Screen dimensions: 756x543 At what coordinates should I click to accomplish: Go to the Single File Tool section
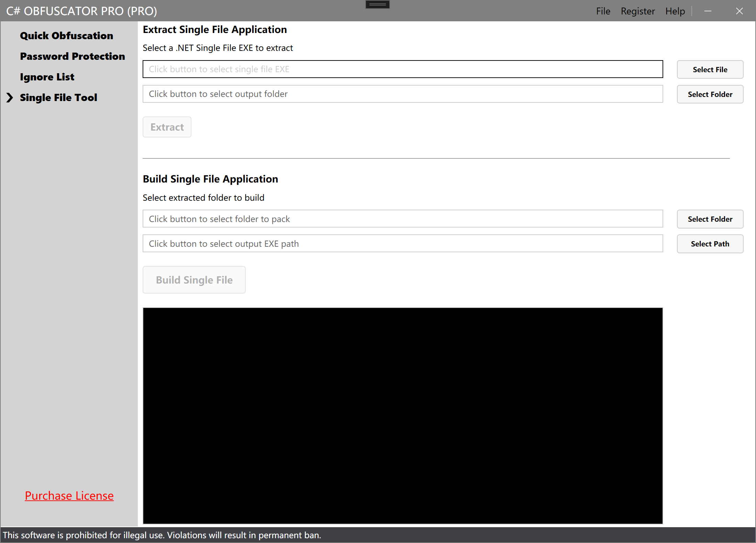[58, 98]
